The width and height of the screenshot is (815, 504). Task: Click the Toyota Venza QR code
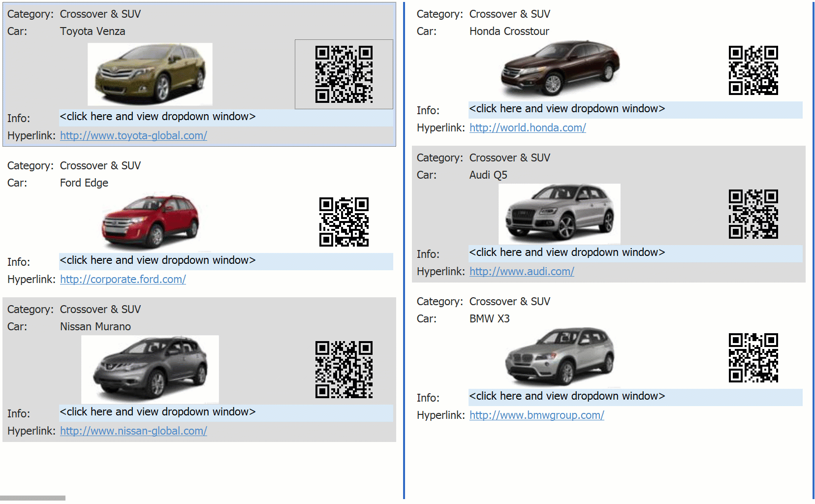[x=344, y=74]
